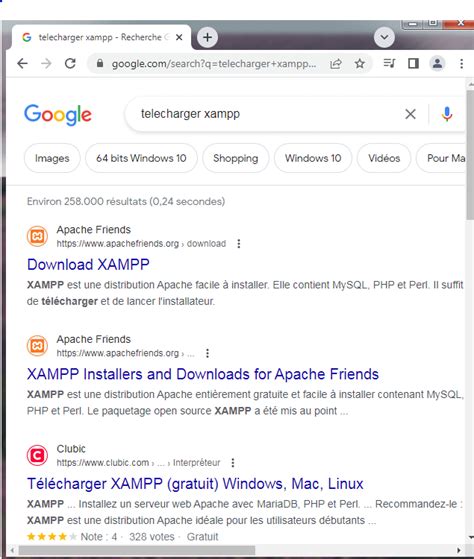474x559 pixels.
Task: Select the Vidéos filter chip
Action: click(384, 158)
